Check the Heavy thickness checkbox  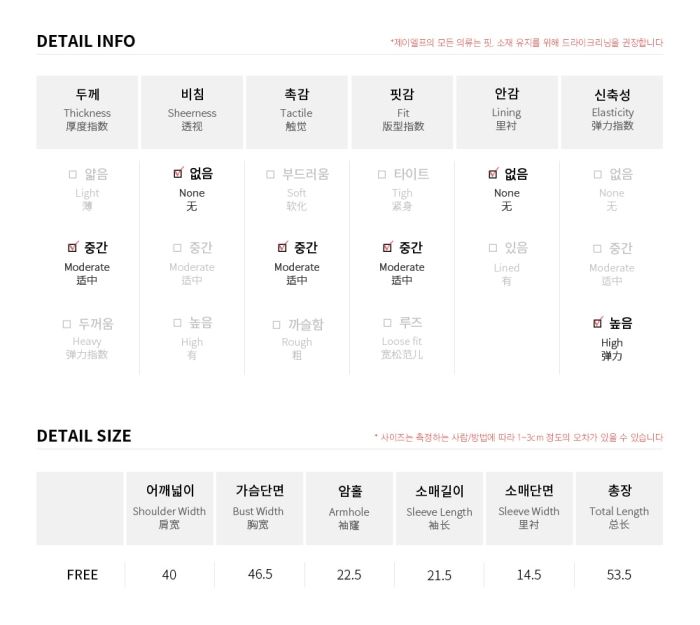67,324
